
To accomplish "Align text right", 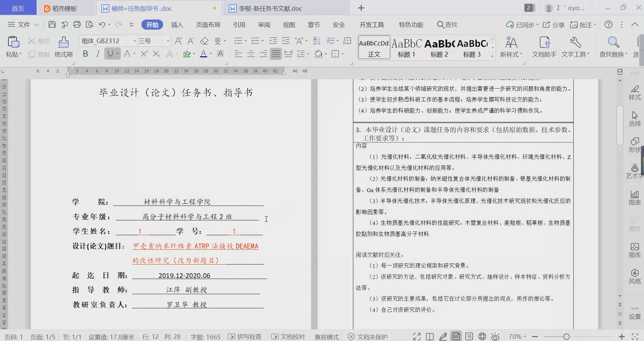I will coord(263,54).
